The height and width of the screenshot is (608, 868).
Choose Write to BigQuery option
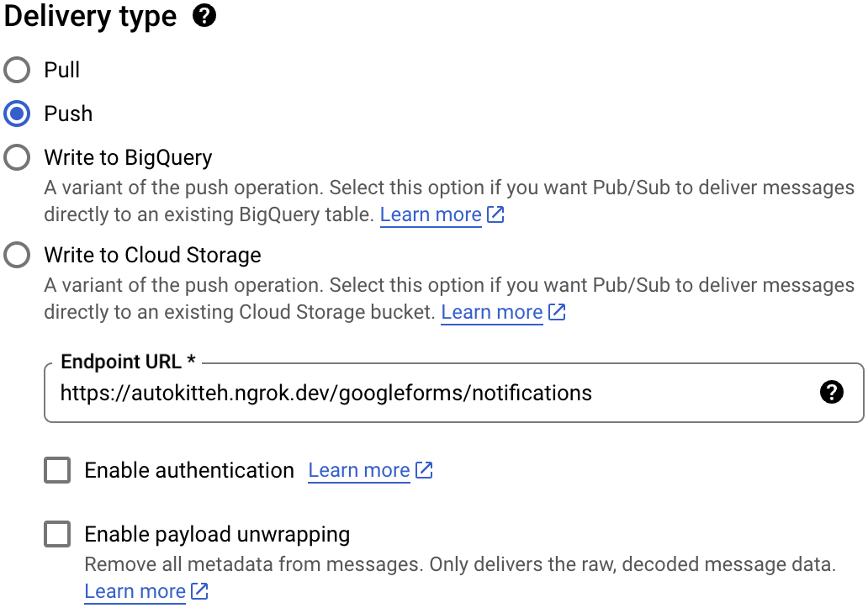point(17,157)
